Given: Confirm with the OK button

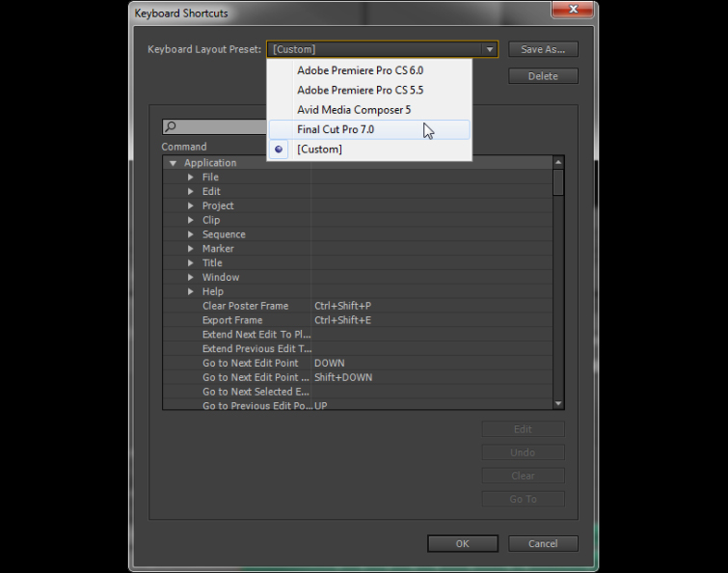Looking at the screenshot, I should point(463,544).
